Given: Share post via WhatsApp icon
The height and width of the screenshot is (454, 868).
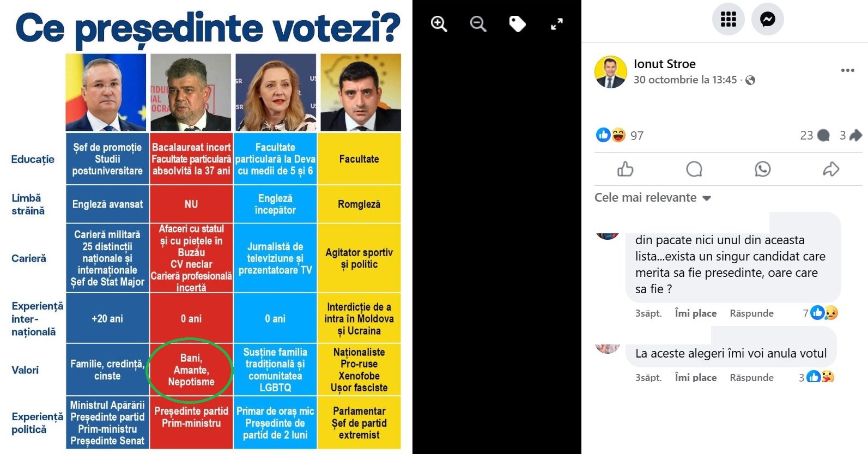Looking at the screenshot, I should pyautogui.click(x=762, y=170).
